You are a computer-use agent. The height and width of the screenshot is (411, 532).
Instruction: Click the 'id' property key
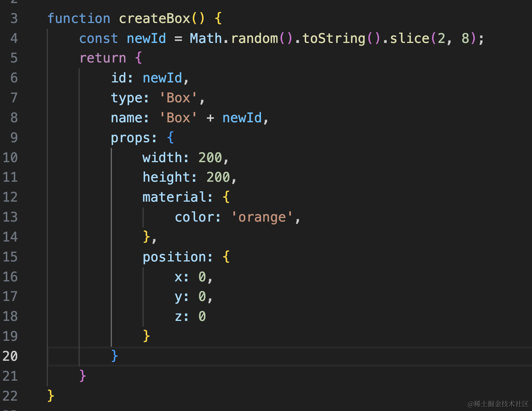click(119, 78)
